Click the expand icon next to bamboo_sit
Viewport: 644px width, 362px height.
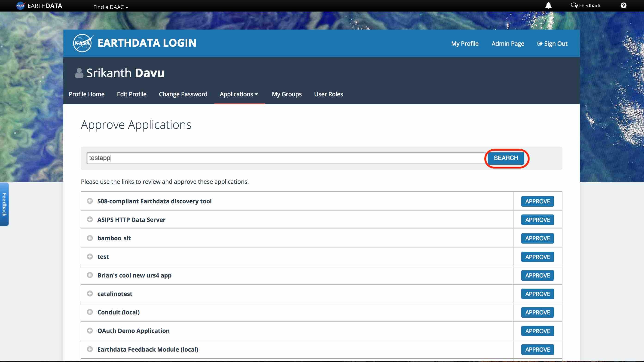click(x=90, y=238)
